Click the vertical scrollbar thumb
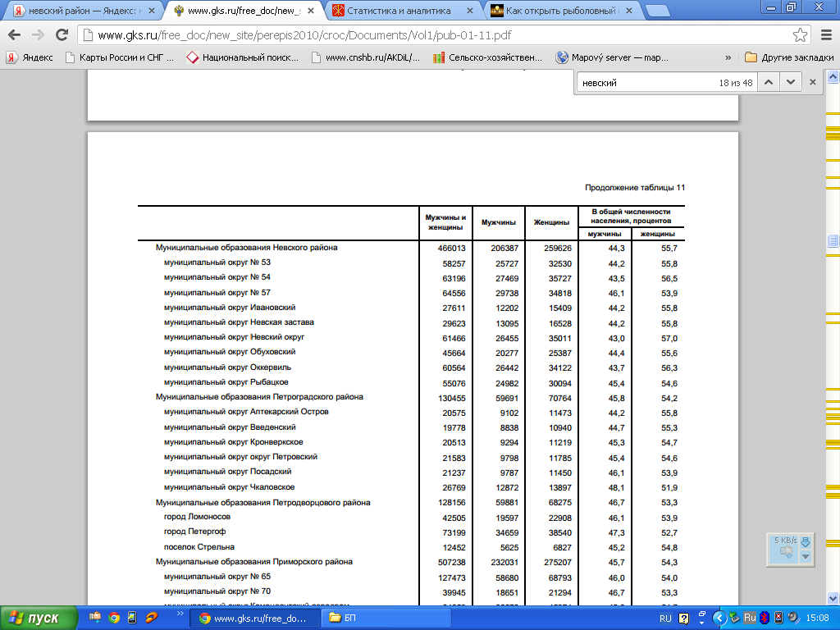840x630 pixels. pyautogui.click(x=833, y=240)
